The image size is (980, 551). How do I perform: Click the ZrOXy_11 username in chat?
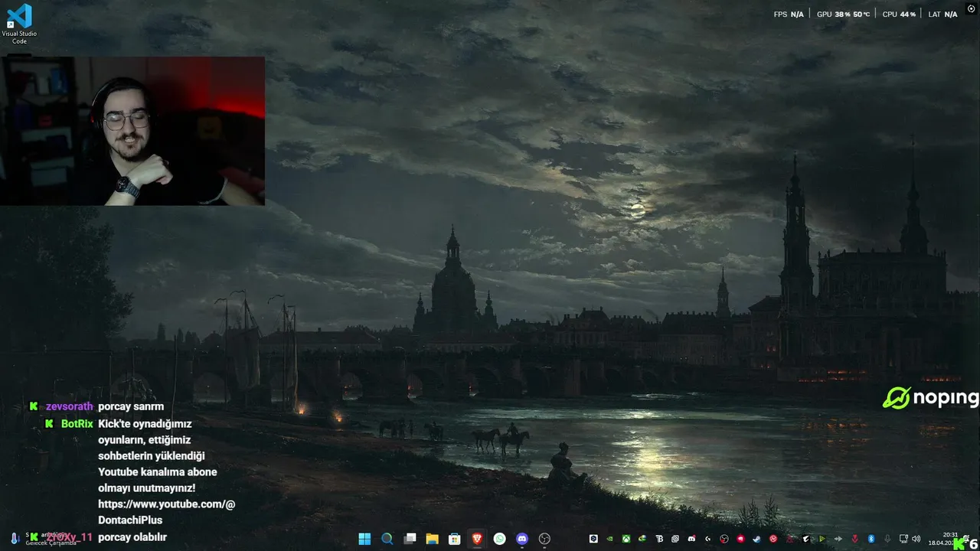(69, 537)
